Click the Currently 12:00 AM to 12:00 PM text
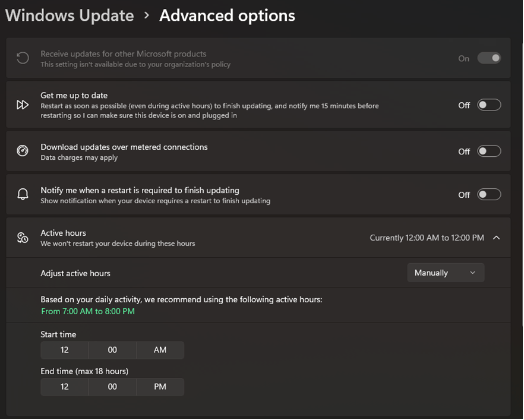 (427, 238)
